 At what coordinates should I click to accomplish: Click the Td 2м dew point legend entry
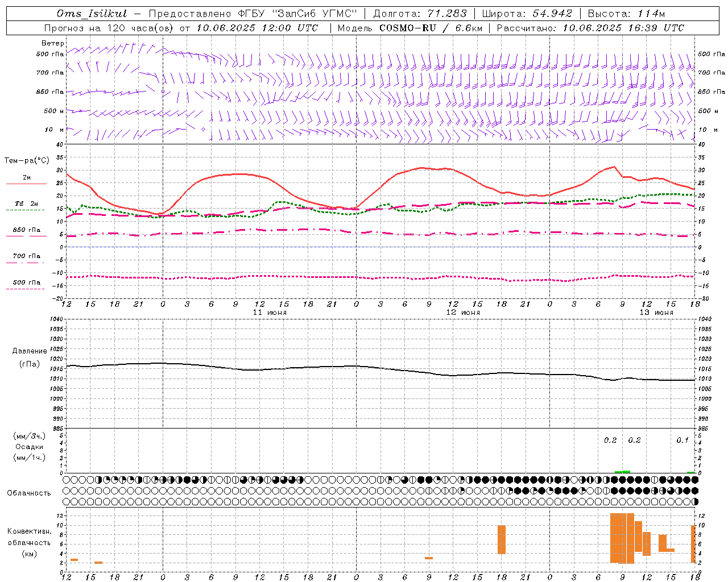[x=26, y=206]
